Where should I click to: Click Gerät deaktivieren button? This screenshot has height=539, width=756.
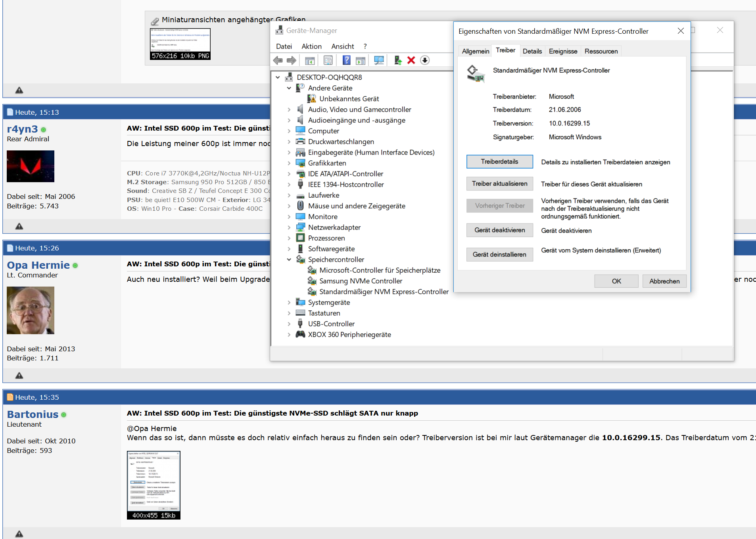point(499,230)
